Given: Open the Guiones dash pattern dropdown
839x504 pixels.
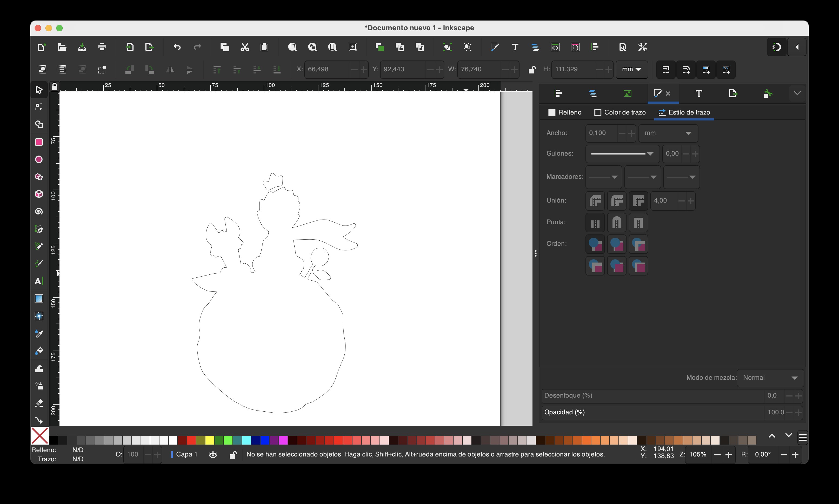Looking at the screenshot, I should [622, 154].
